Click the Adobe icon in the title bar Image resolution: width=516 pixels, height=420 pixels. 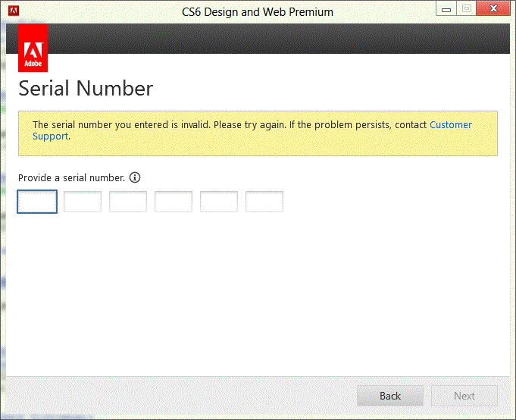pyautogui.click(x=14, y=11)
